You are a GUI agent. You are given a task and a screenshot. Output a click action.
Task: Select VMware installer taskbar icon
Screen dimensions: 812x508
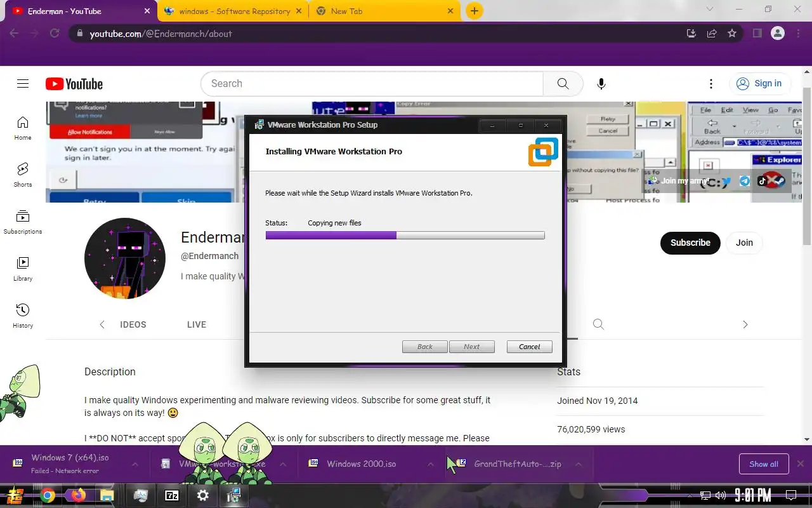[x=234, y=495]
